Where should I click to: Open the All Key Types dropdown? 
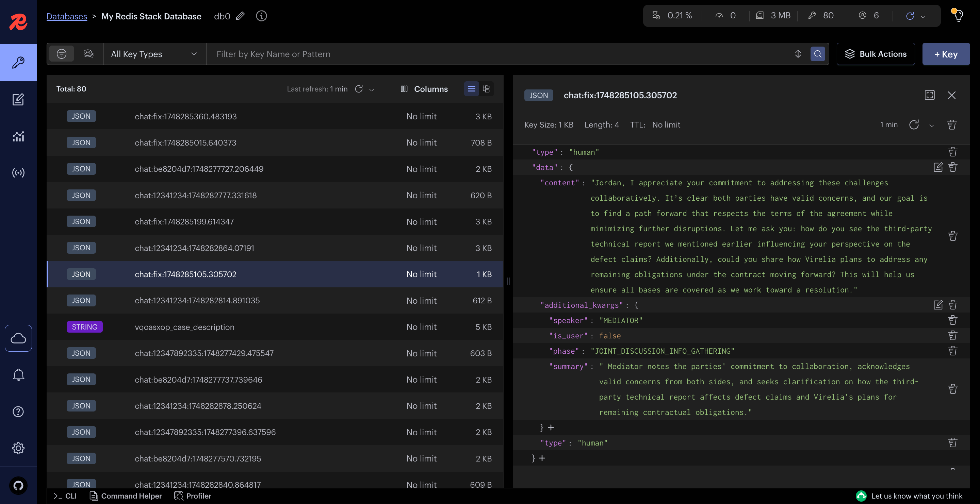(154, 54)
